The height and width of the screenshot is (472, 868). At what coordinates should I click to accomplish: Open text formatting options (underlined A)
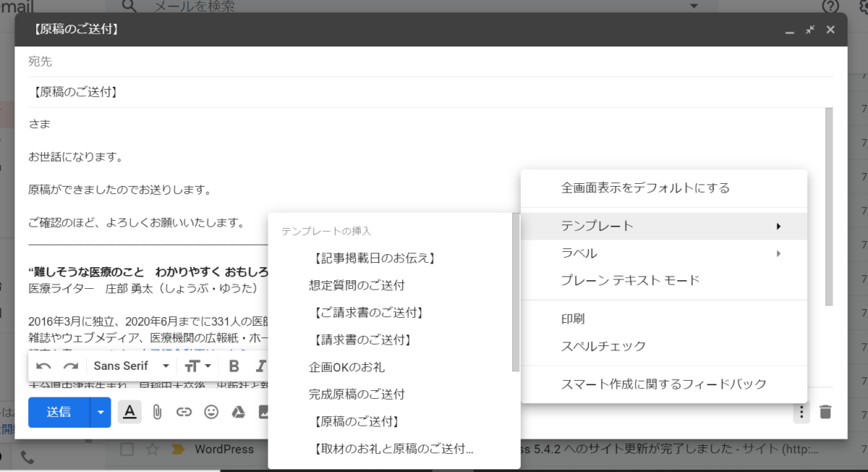129,412
